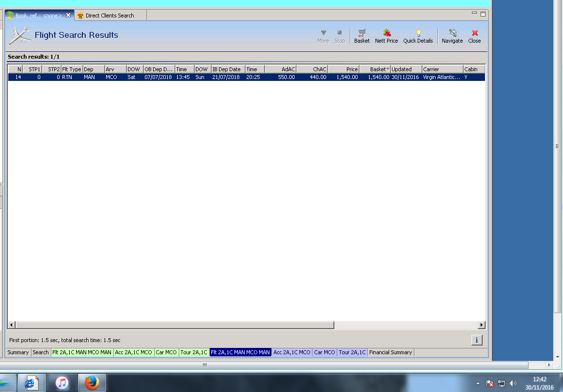Sort by the STP1 column header
This screenshot has height=392, width=563.
point(32,69)
